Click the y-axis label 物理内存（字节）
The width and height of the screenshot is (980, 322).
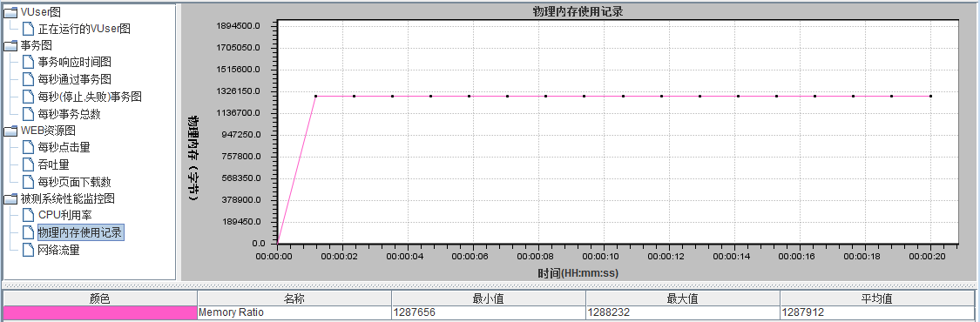point(194,158)
